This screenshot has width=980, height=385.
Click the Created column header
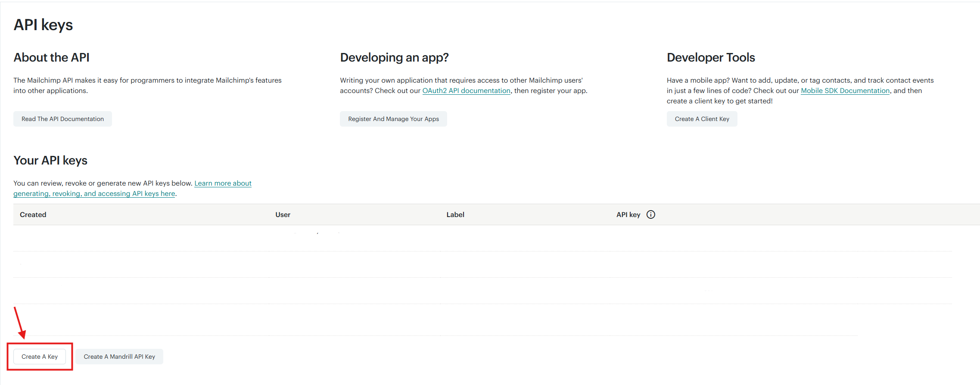coord(33,214)
